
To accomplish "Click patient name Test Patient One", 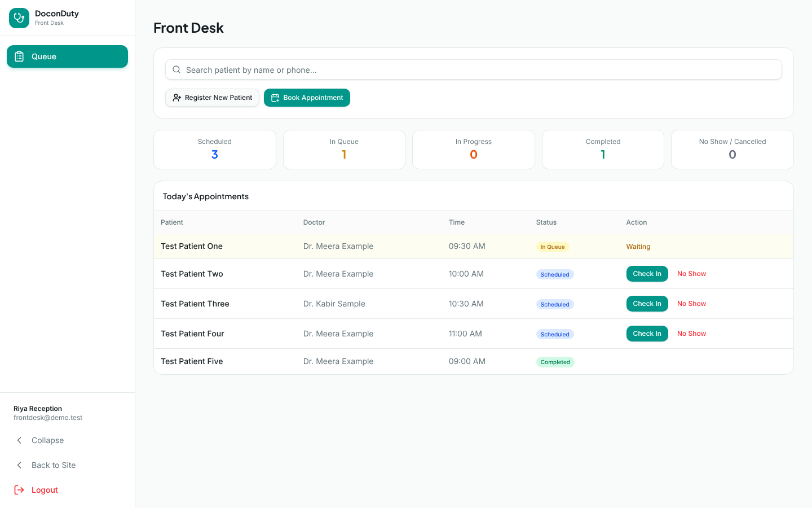I will click(x=192, y=246).
